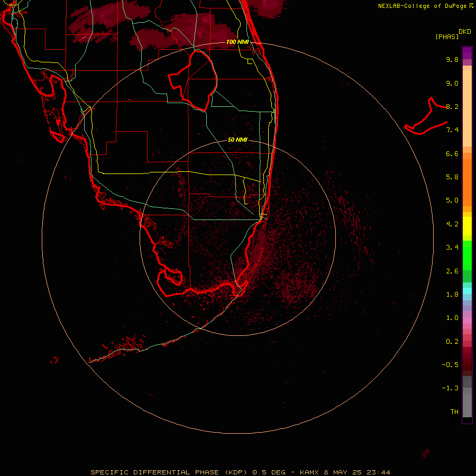Click the 6.6 color scale value
The height and width of the screenshot is (476, 476).
452,153
